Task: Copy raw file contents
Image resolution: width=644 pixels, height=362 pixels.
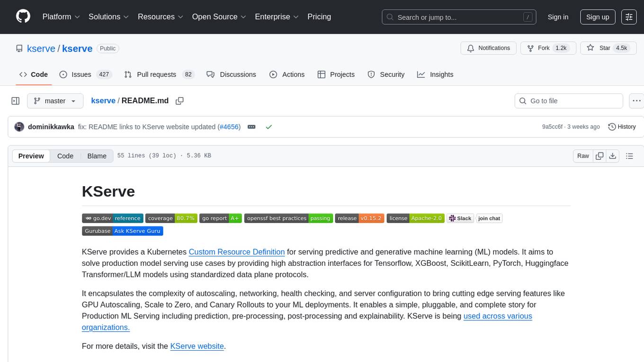Action: tap(599, 156)
